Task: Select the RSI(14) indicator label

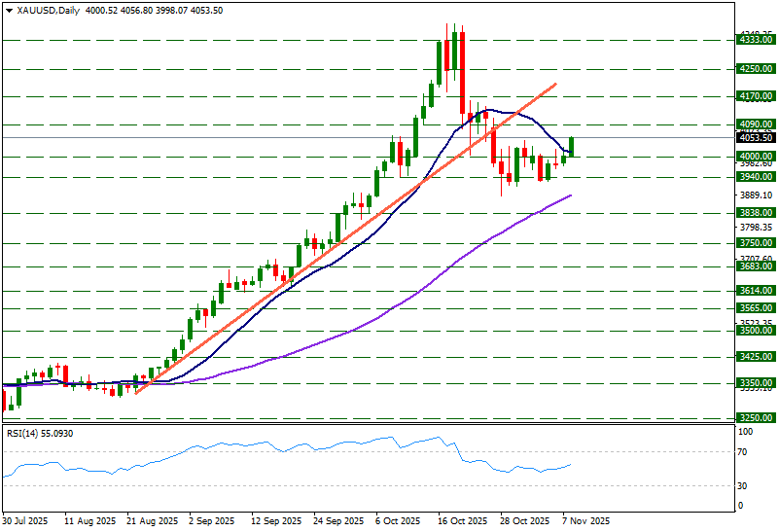Action: pyautogui.click(x=25, y=433)
